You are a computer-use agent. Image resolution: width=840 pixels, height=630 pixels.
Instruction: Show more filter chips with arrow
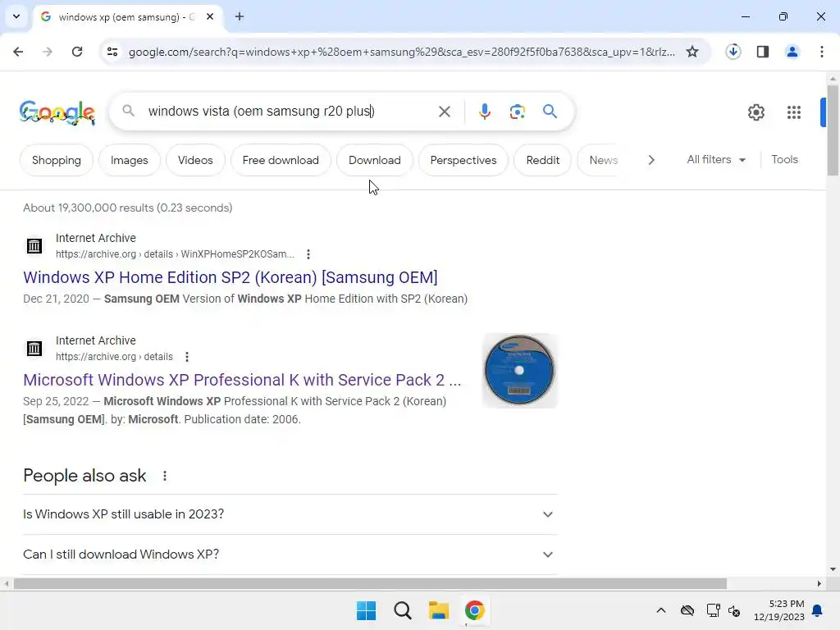tap(651, 160)
